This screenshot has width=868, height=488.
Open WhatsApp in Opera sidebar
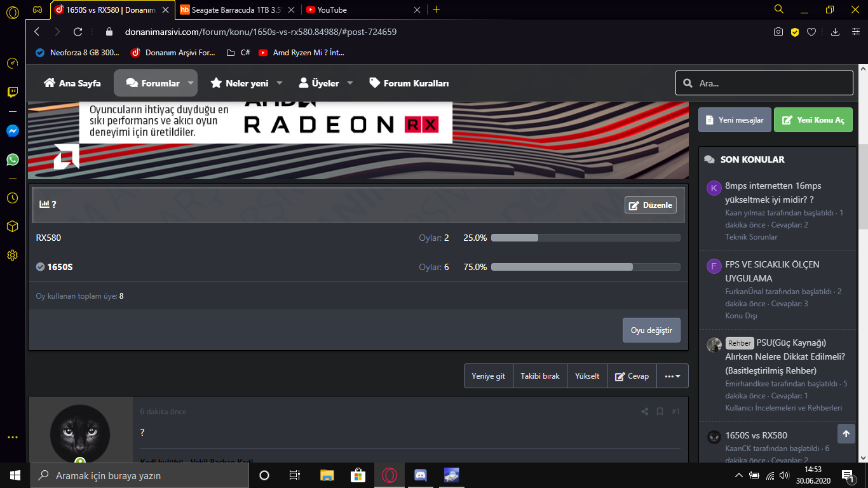click(x=12, y=159)
